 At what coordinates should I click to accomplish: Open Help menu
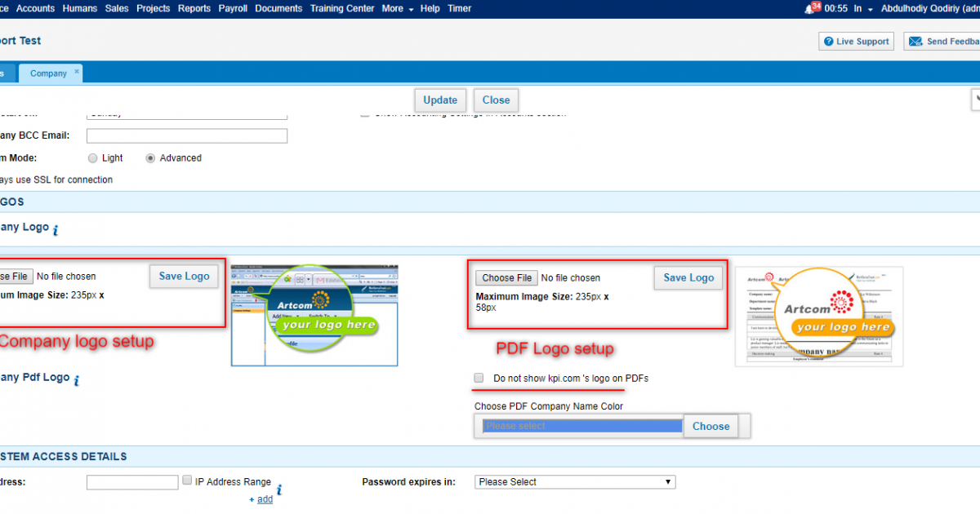[430, 8]
